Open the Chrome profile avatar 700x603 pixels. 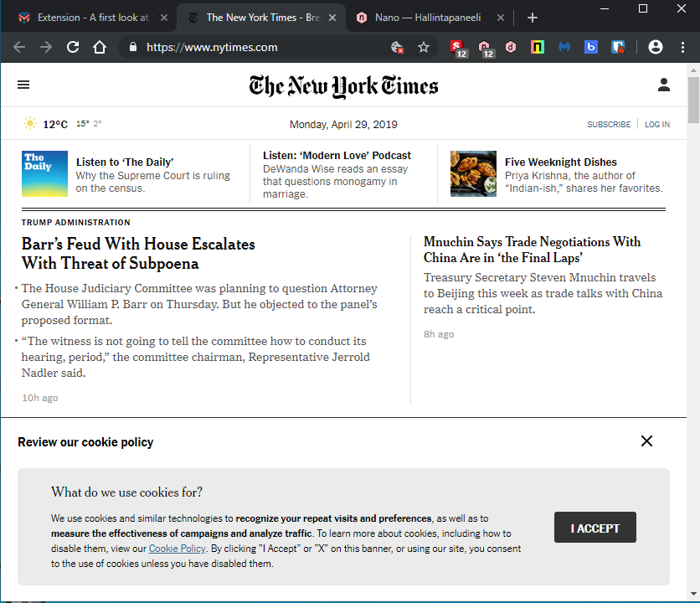[656, 48]
